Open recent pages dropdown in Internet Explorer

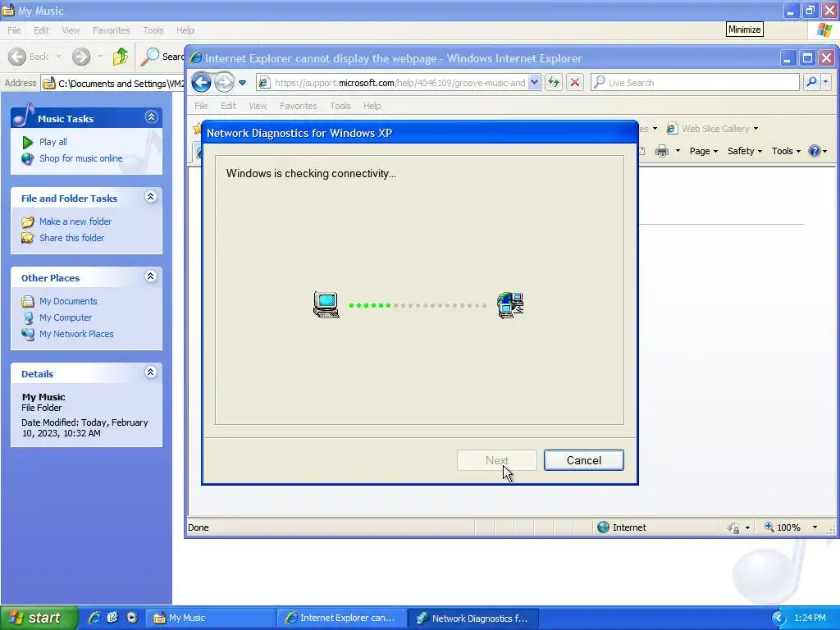(243, 83)
